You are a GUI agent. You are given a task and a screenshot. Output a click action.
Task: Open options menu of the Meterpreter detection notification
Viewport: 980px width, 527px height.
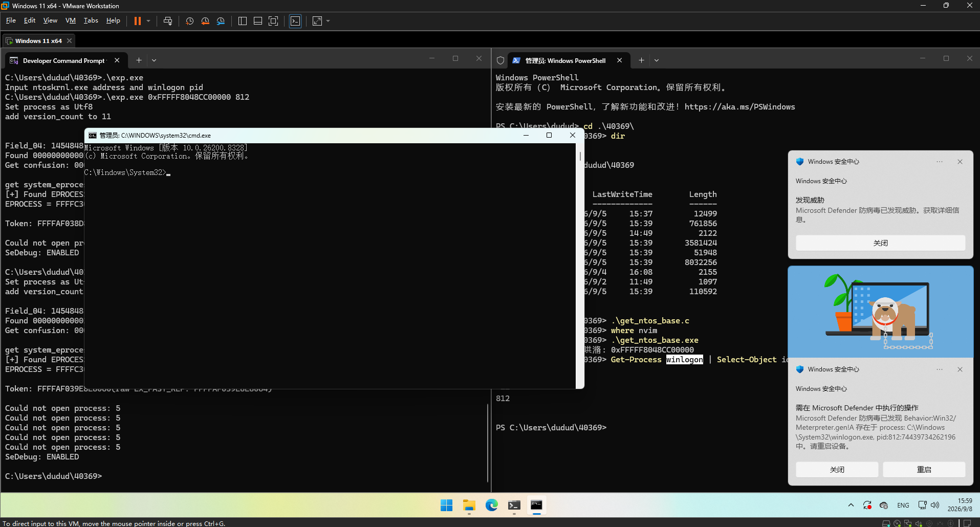click(x=940, y=369)
